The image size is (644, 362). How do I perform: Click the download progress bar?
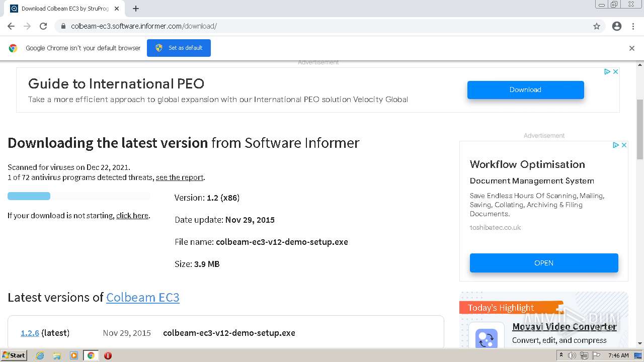point(79,196)
